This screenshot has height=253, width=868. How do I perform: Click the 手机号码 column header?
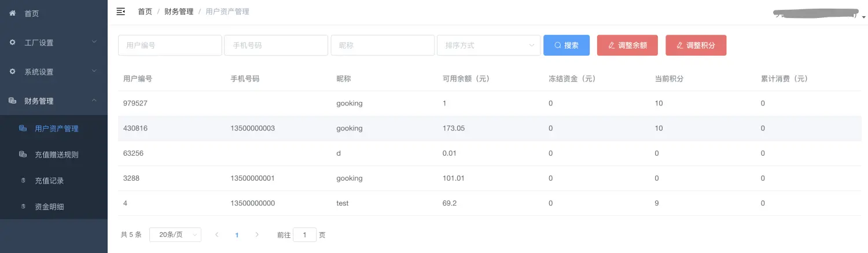(245, 79)
